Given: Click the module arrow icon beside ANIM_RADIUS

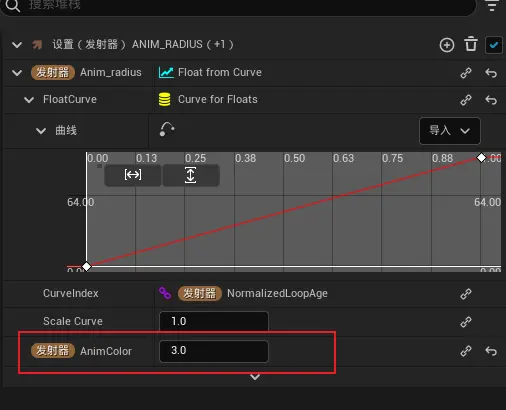Looking at the screenshot, I should (x=37, y=44).
